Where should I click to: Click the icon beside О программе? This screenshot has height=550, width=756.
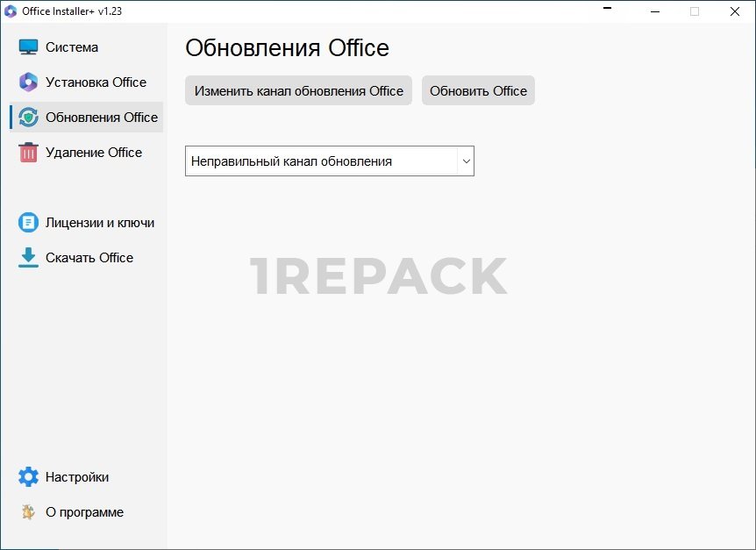coord(28,512)
